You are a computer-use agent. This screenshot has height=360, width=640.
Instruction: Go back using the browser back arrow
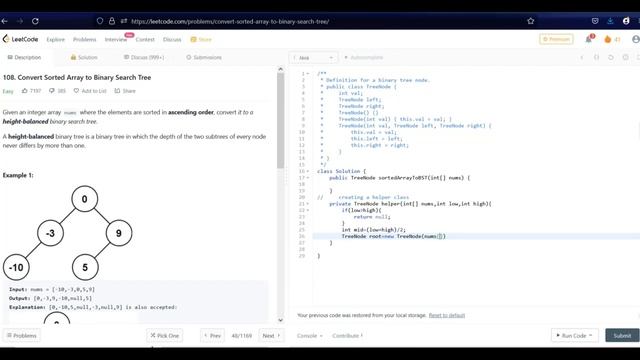tap(4, 21)
